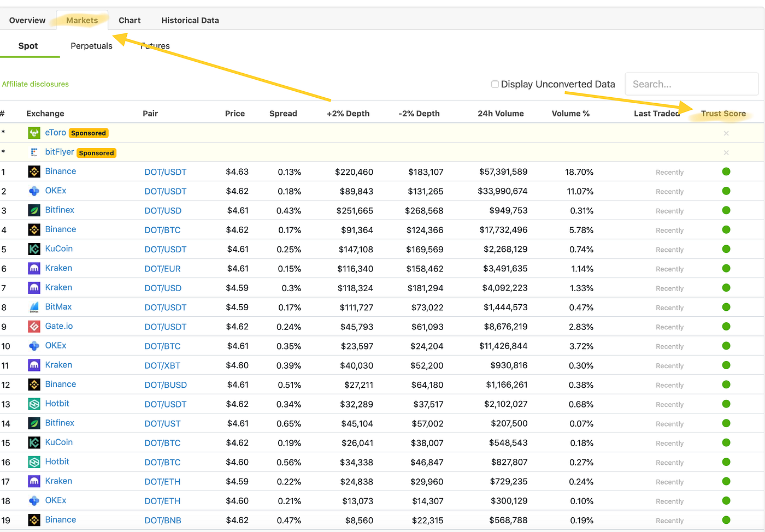Click Bitfinex logo in DOT/UST row
The width and height of the screenshot is (765, 532).
(x=34, y=423)
